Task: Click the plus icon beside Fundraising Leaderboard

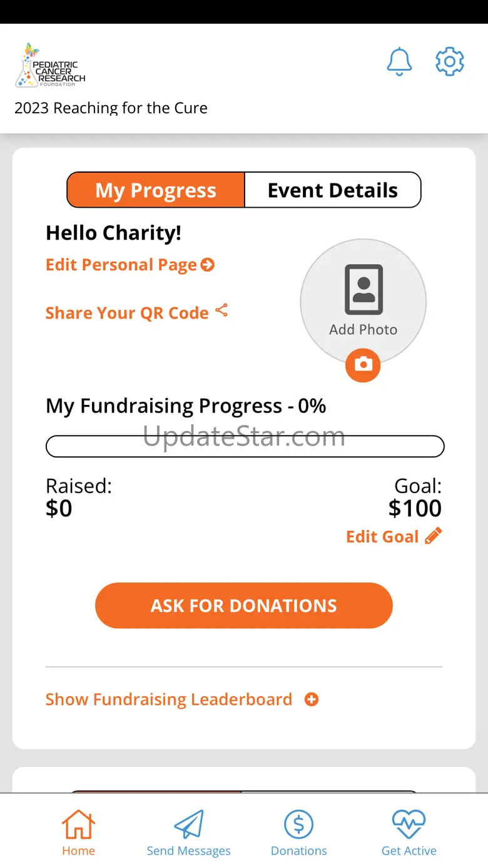Action: (312, 699)
